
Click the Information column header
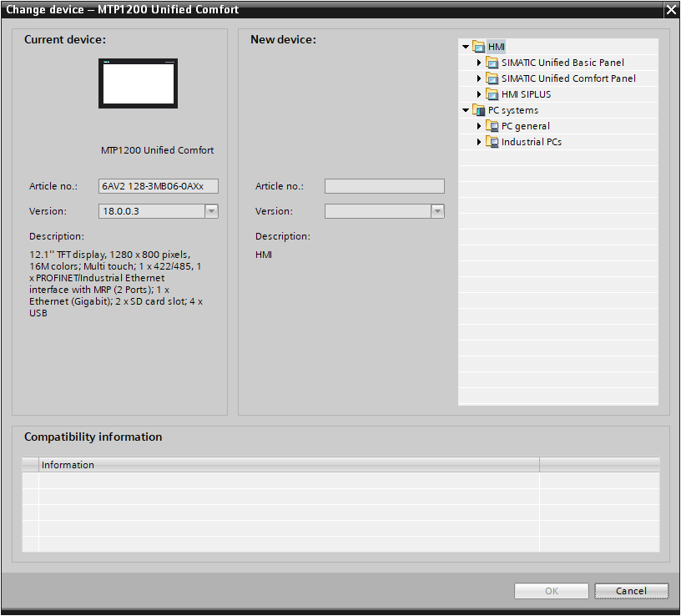tap(289, 465)
